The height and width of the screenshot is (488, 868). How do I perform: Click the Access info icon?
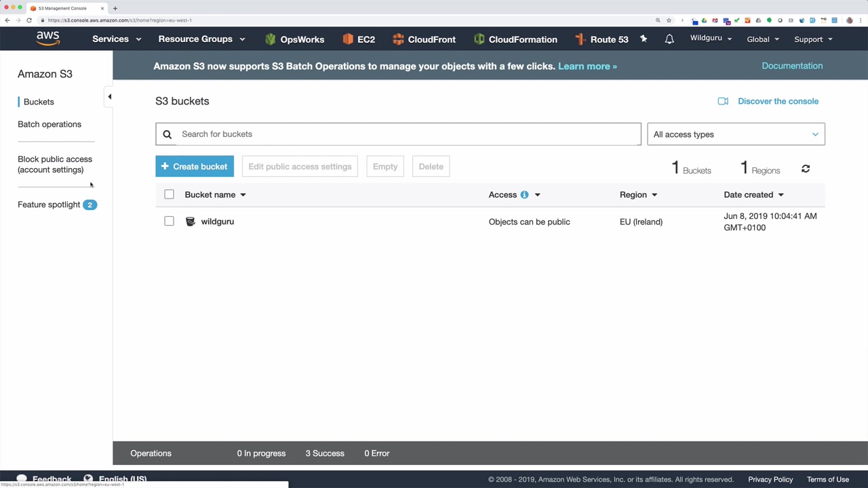[x=524, y=195]
